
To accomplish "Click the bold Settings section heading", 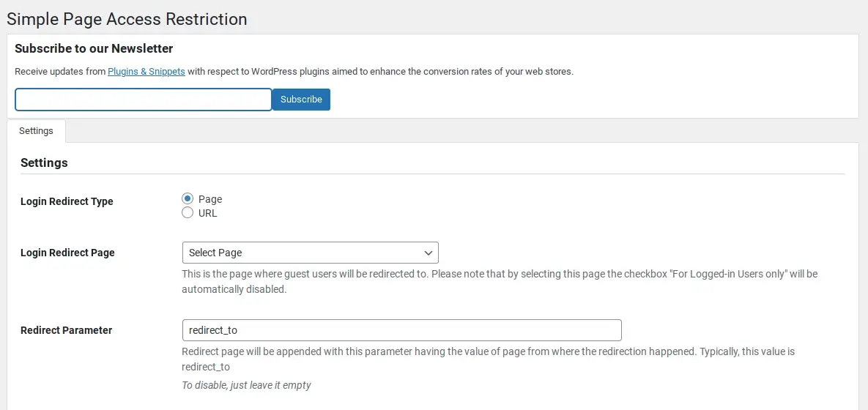I will coord(44,163).
